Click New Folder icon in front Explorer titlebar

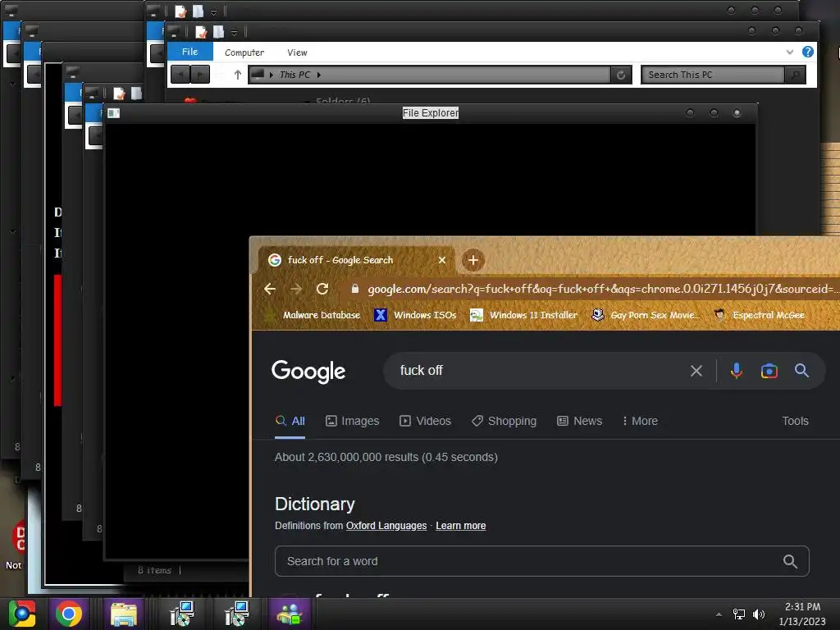tap(218, 32)
